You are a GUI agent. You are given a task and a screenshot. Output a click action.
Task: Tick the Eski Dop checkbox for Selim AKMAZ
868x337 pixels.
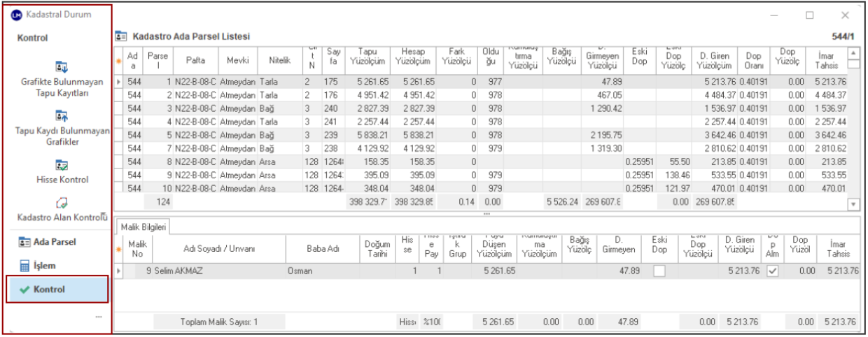point(659,271)
